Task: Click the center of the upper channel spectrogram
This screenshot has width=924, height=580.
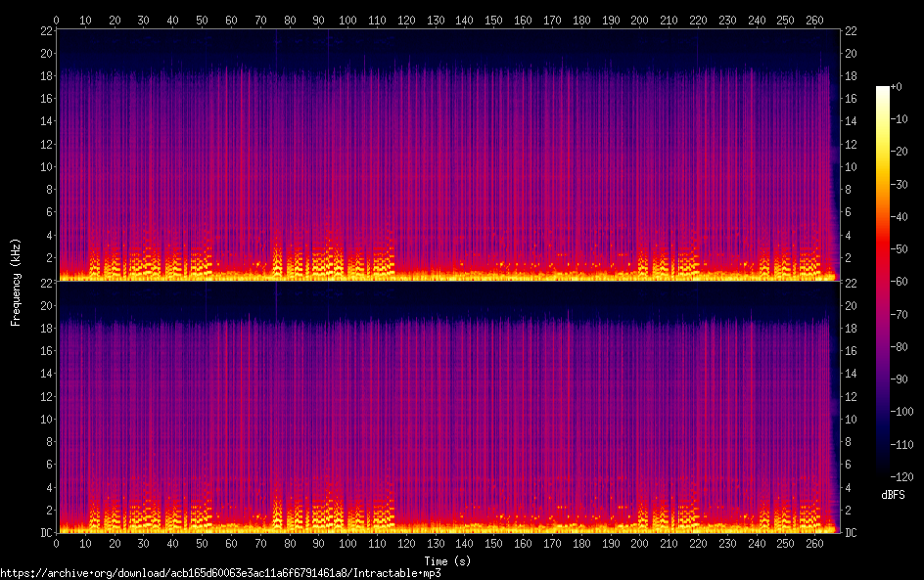Action: 447,155
